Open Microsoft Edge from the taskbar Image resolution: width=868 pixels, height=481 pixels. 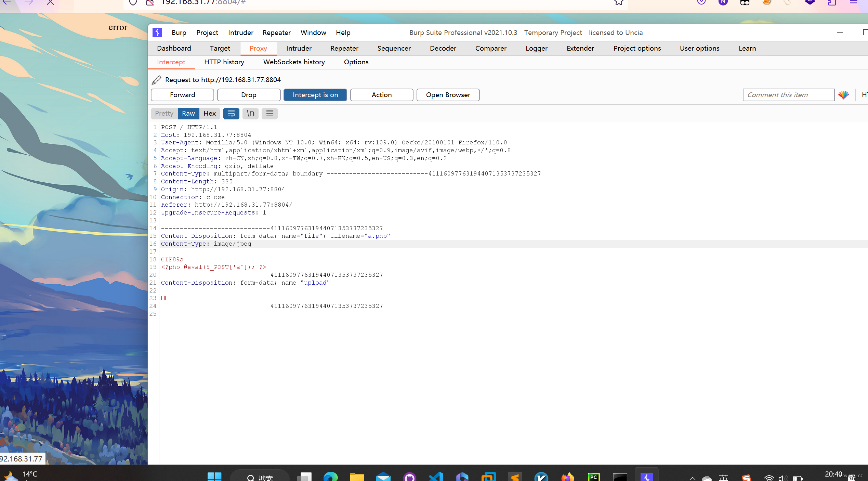coord(331,476)
